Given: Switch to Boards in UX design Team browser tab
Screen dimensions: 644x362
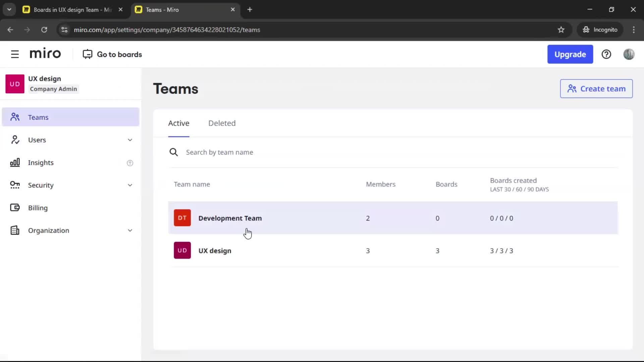Looking at the screenshot, I should click(73, 10).
